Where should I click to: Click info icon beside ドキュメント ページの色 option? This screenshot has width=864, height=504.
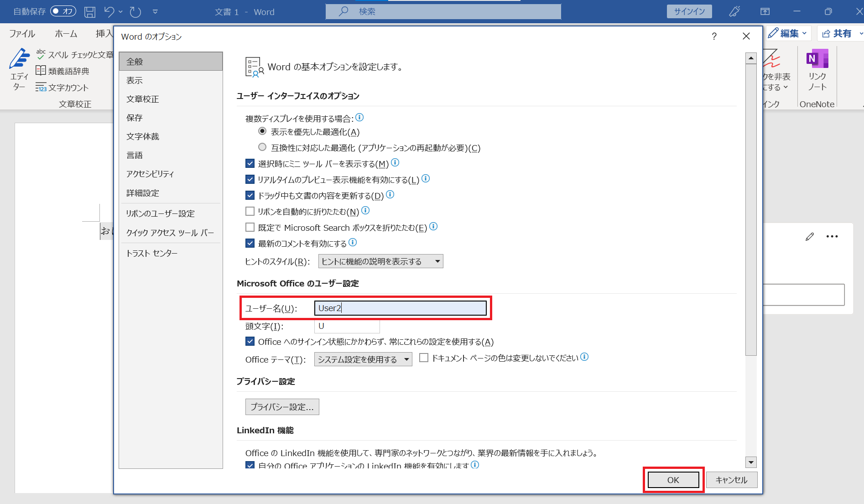tap(584, 357)
